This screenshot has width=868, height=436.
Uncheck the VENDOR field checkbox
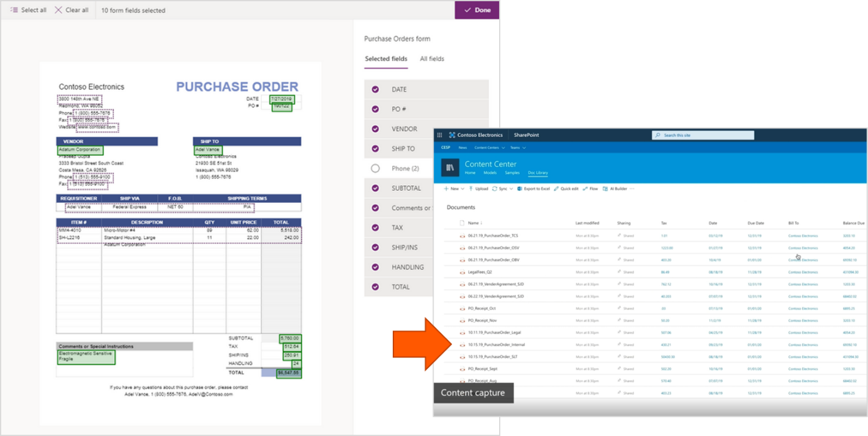375,129
